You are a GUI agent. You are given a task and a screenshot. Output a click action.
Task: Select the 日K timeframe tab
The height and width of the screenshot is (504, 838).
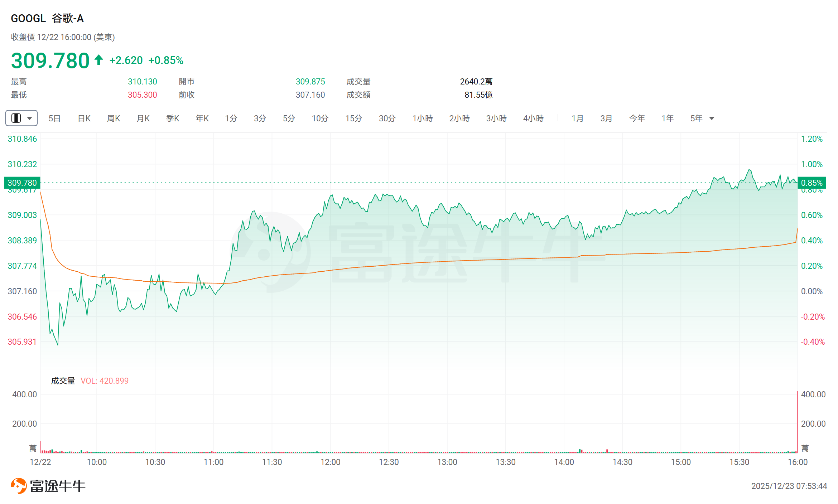[84, 118]
